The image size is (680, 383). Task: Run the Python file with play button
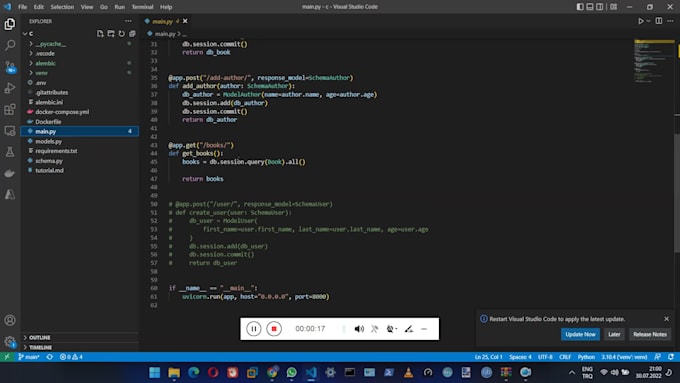click(x=641, y=21)
